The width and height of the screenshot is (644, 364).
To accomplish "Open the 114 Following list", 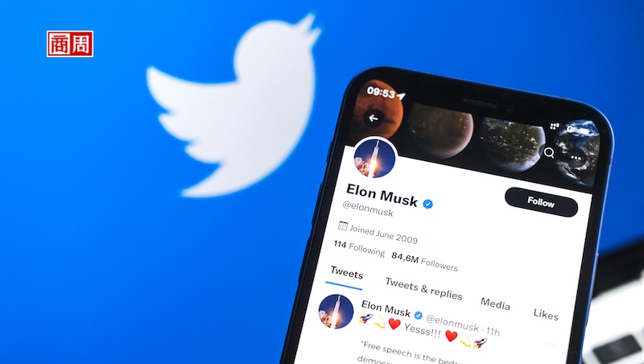I will 359,248.
